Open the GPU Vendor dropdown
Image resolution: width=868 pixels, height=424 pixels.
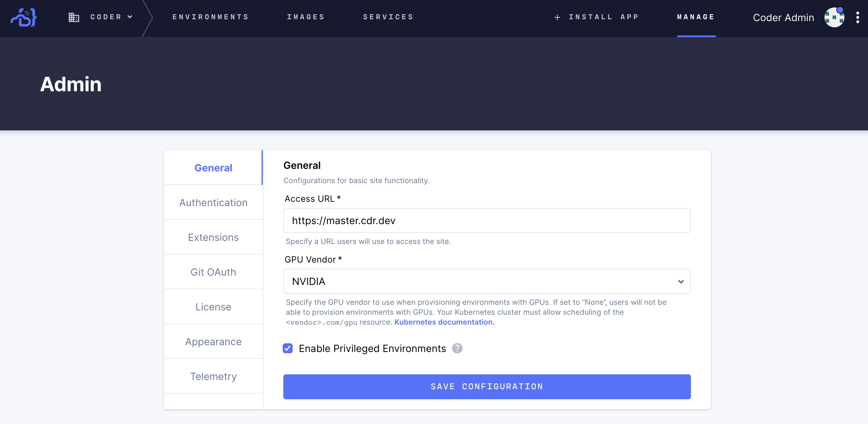487,281
